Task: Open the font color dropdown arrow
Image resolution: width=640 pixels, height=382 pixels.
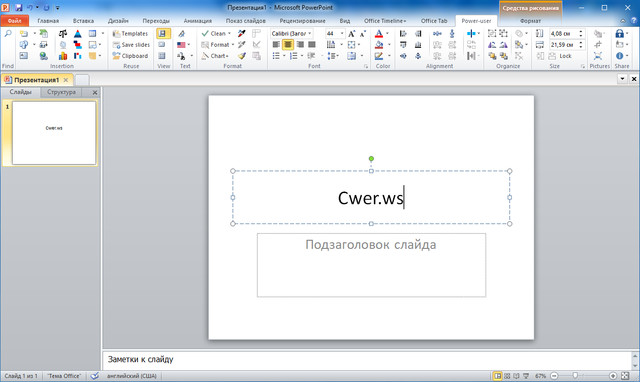Action: (387, 34)
